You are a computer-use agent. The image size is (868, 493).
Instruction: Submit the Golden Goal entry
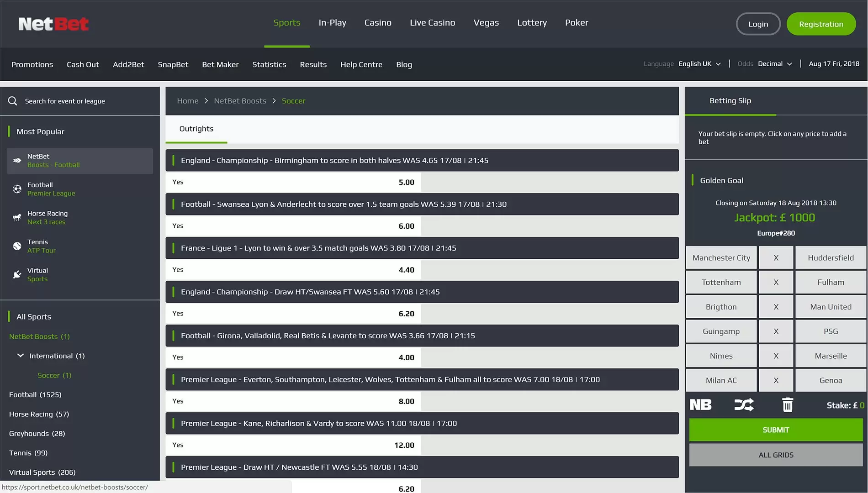coord(776,430)
